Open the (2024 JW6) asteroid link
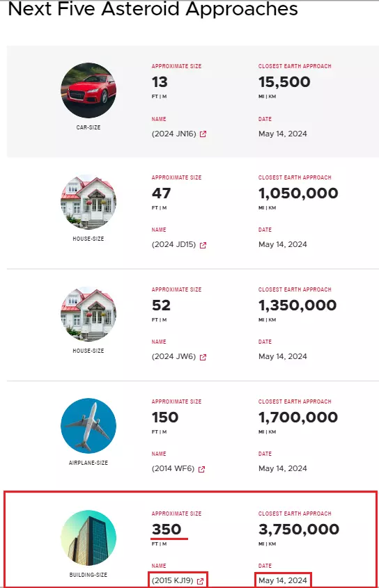Image resolution: width=379 pixels, height=588 pixels. 174,356
